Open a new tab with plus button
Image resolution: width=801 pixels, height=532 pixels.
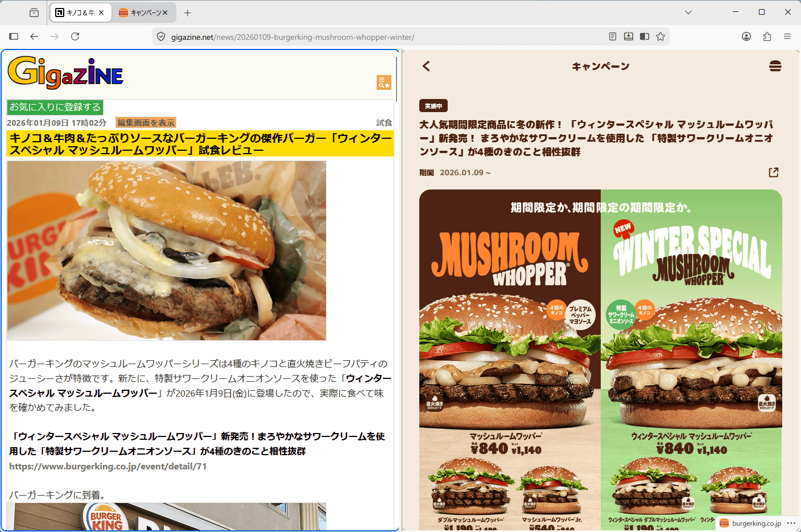pyautogui.click(x=188, y=13)
